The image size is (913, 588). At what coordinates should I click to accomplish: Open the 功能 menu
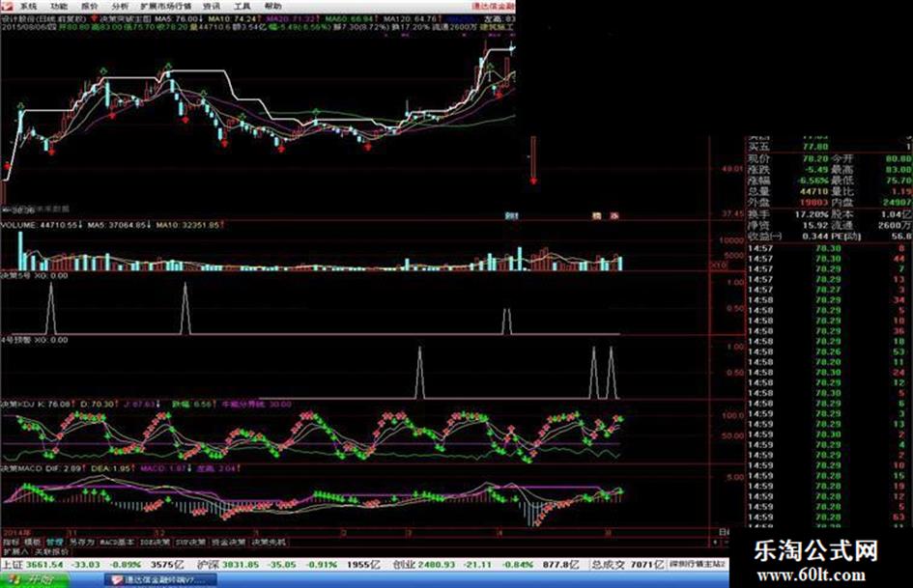[x=59, y=6]
